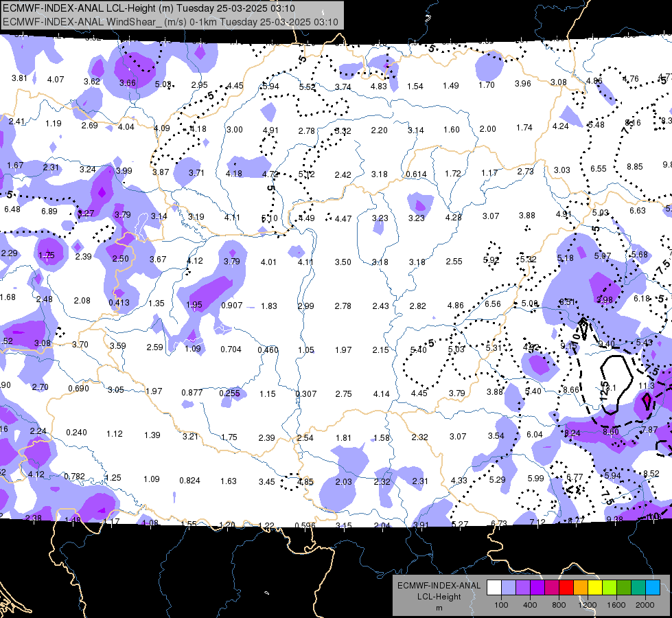Click the grid value '9.40'
The height and width of the screenshot is (618, 672).
click(606, 343)
